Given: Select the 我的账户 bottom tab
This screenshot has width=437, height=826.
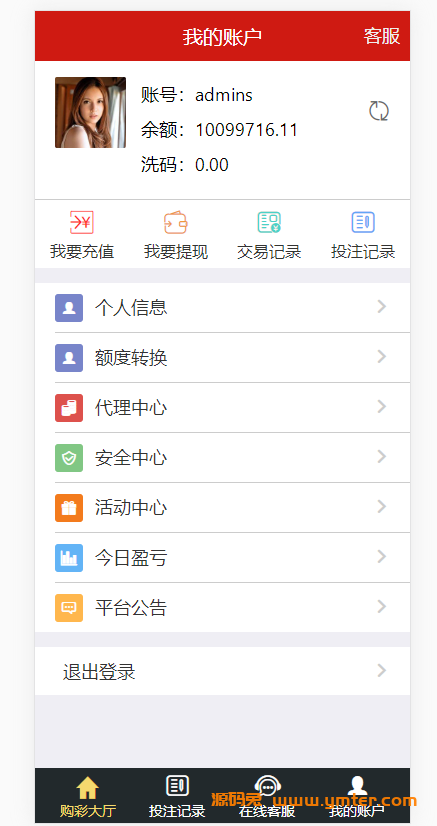Looking at the screenshot, I should click(x=357, y=796).
